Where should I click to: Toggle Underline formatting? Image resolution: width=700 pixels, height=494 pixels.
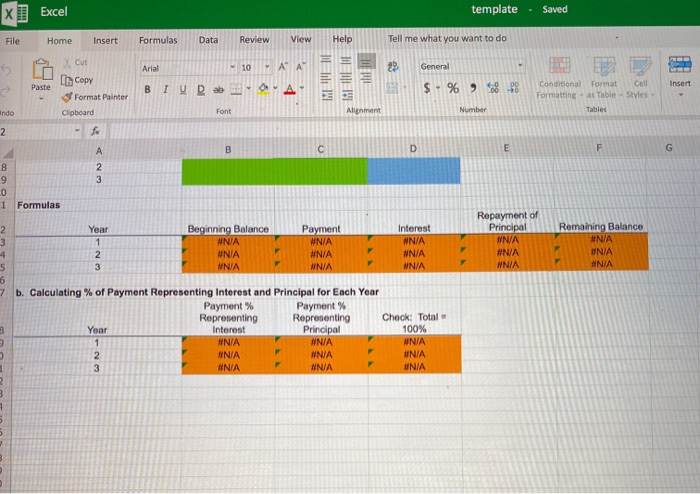point(183,89)
